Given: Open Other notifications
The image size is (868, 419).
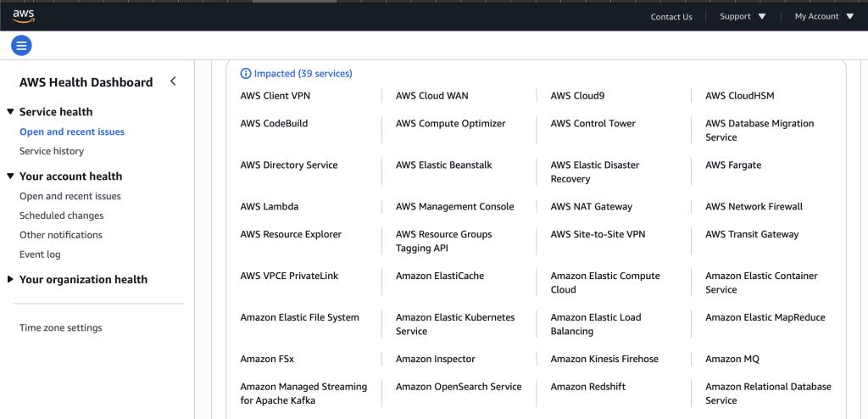Looking at the screenshot, I should point(61,235).
